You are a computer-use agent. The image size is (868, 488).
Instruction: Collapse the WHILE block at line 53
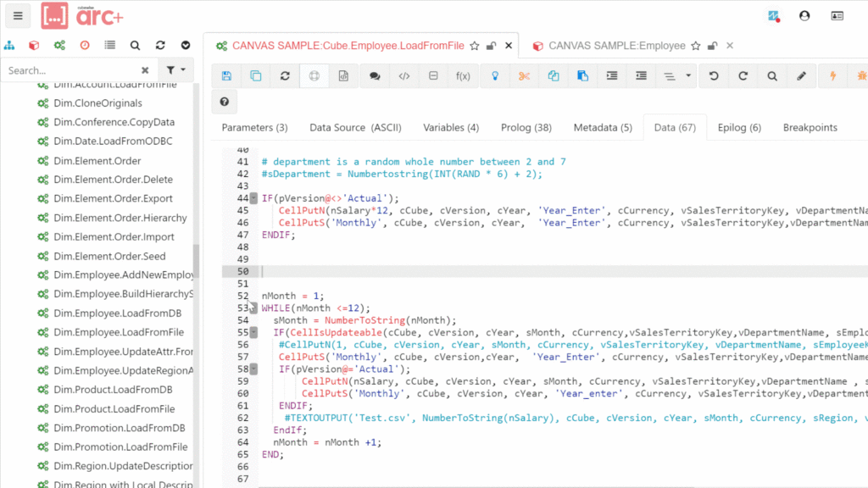[253, 308]
